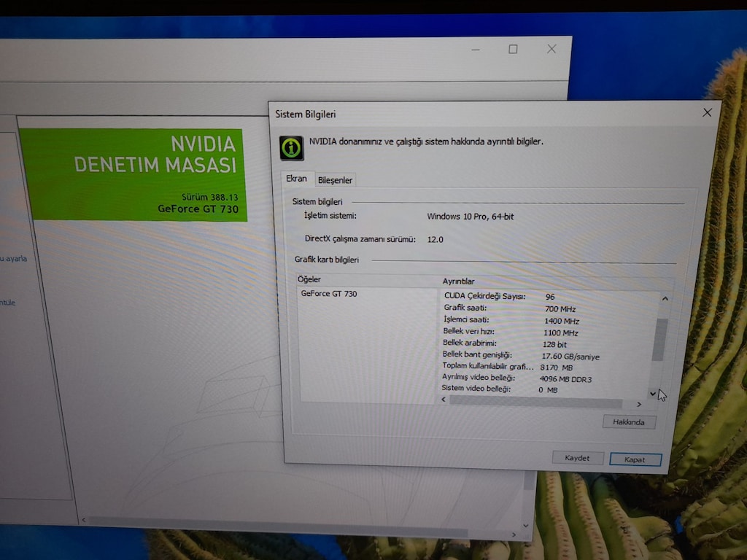Click the vertical scrollbar thumb in Ayrıntılar
This screenshot has width=747, height=560.
point(659,340)
